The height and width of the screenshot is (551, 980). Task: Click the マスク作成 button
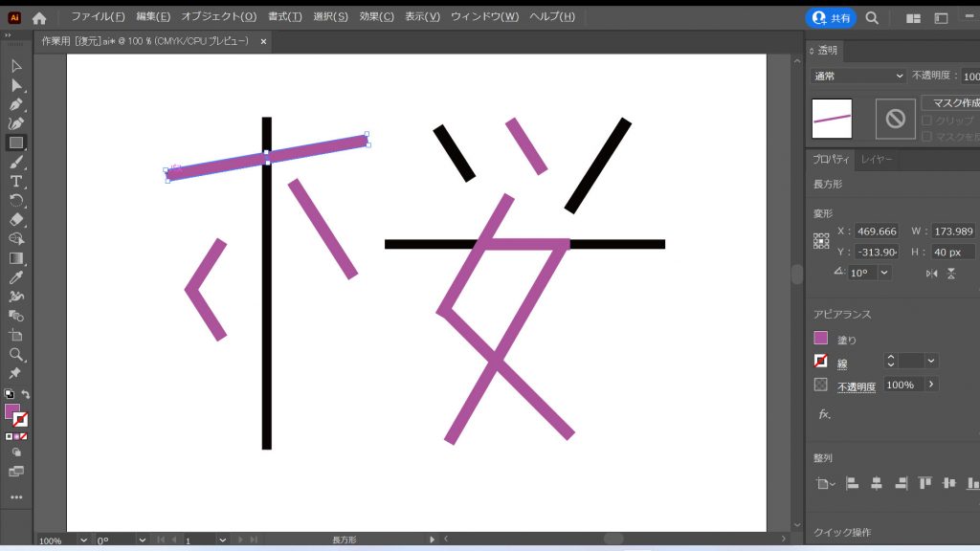[951, 103]
